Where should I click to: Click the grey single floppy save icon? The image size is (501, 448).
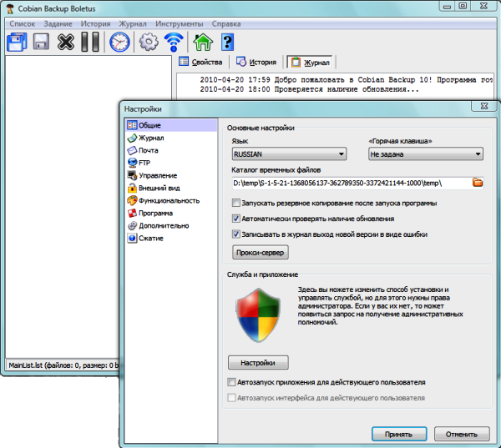click(41, 42)
